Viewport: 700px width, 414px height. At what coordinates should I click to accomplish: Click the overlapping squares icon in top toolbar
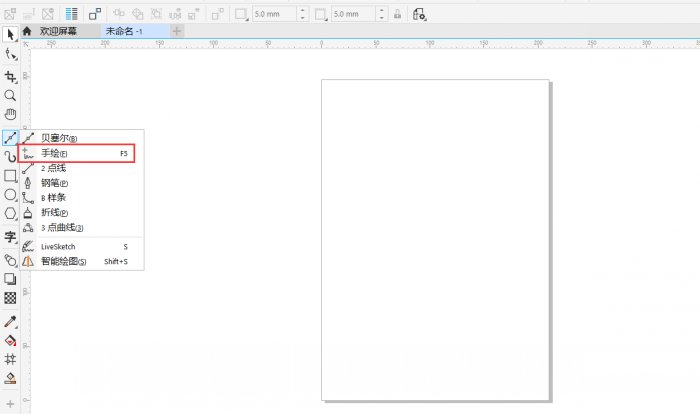point(95,14)
